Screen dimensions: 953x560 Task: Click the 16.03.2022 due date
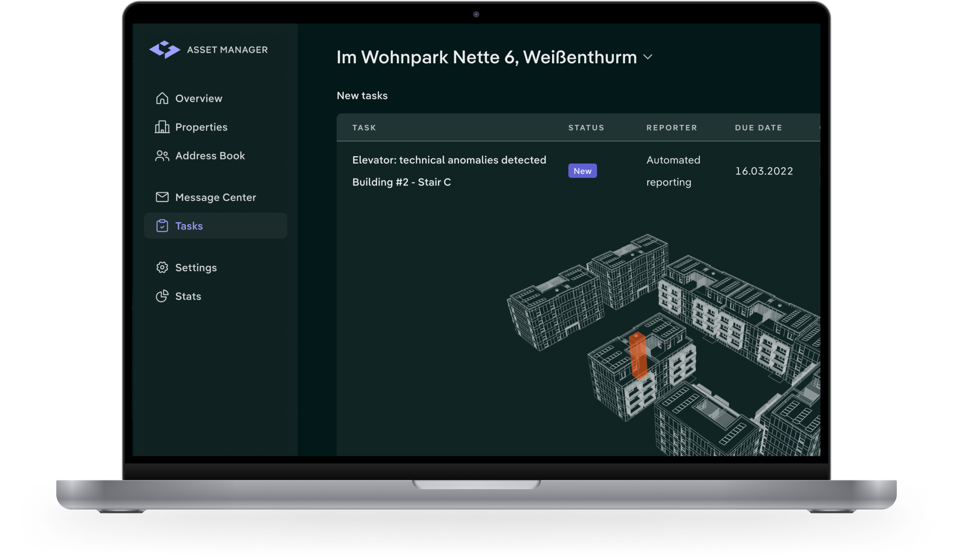pyautogui.click(x=764, y=171)
